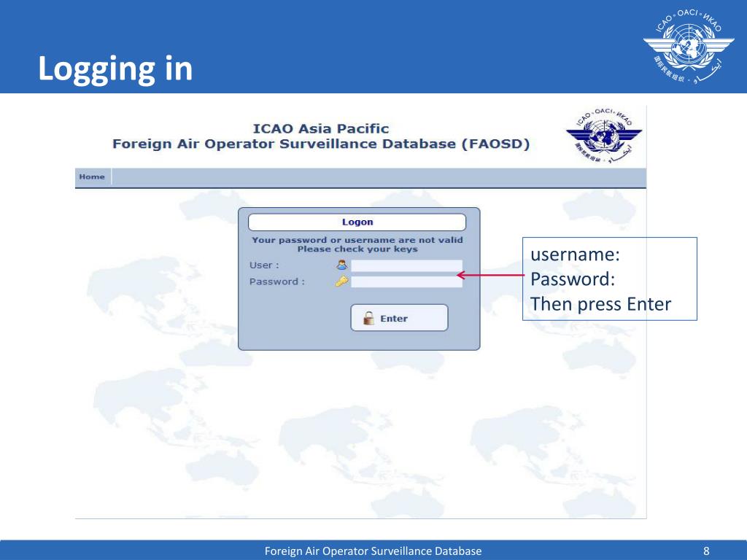This screenshot has width=747, height=560.
Task: Click 'Foreign Air Operator Surveillance Database (FAOSD)' heading
Action: [x=321, y=144]
